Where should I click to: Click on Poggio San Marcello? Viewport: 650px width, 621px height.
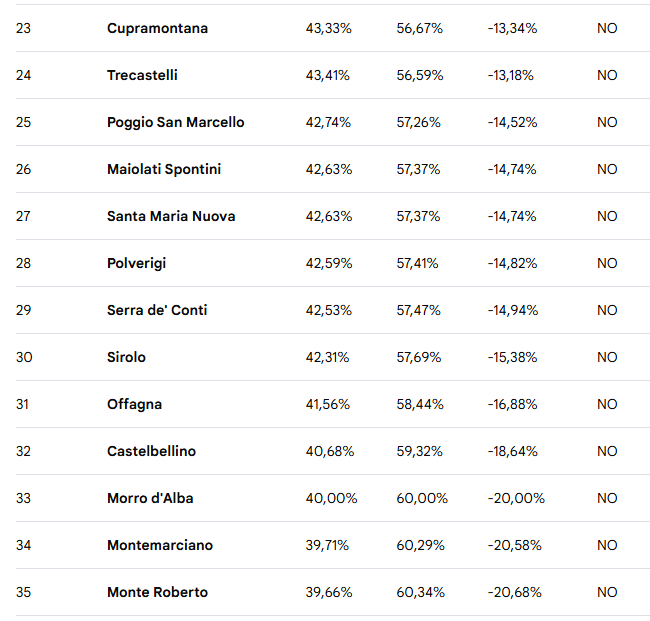click(x=175, y=122)
